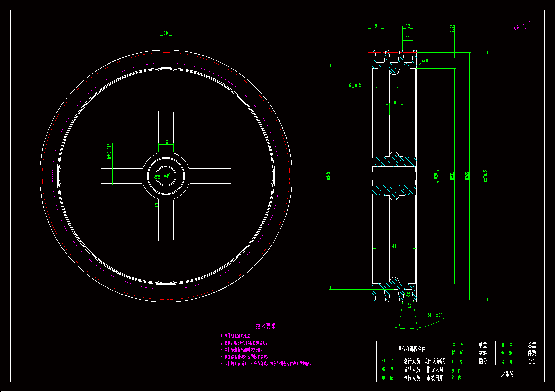The image size is (555, 392).
Task: Select the 设计_人员编号 title block cell
Action: click(x=435, y=361)
